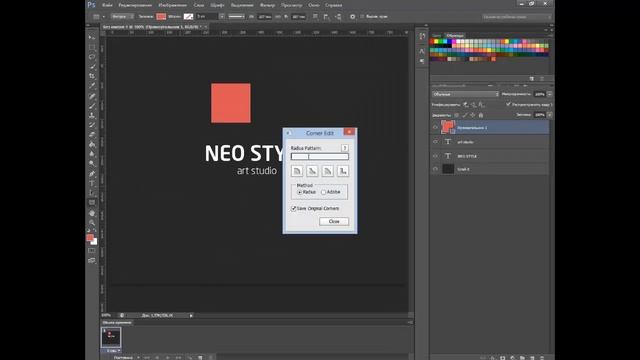Open path operations in options bar
Image resolution: width=640 pixels, height=360 pixels.
(315, 17)
